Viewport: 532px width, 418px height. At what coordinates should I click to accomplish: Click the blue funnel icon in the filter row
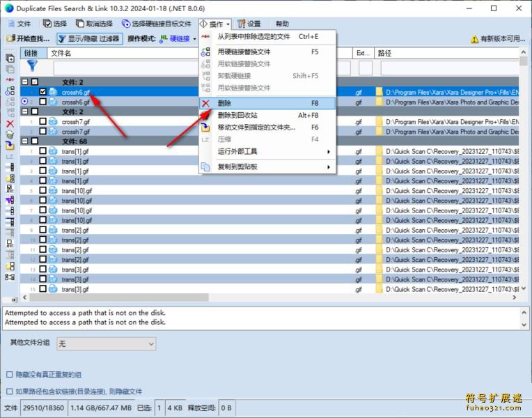click(x=32, y=66)
